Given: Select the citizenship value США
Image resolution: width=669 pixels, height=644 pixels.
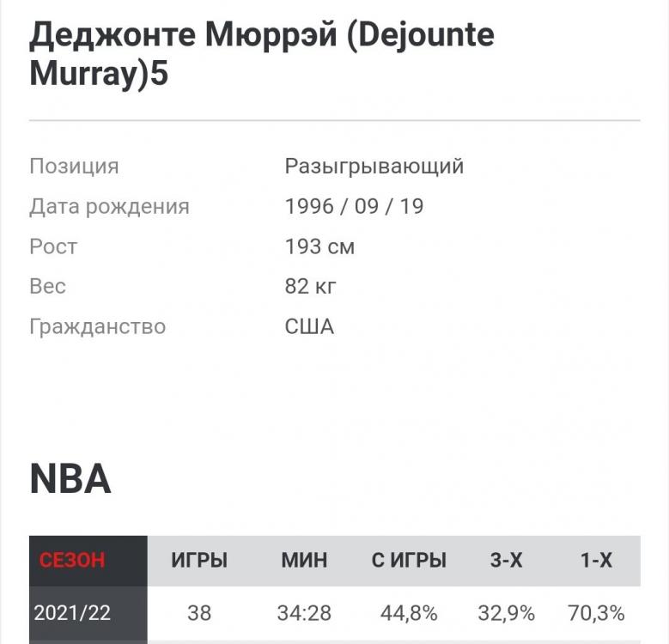Looking at the screenshot, I should click(309, 327).
